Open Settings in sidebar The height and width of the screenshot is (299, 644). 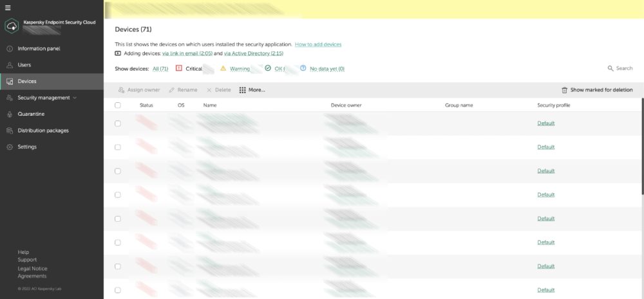click(x=27, y=147)
